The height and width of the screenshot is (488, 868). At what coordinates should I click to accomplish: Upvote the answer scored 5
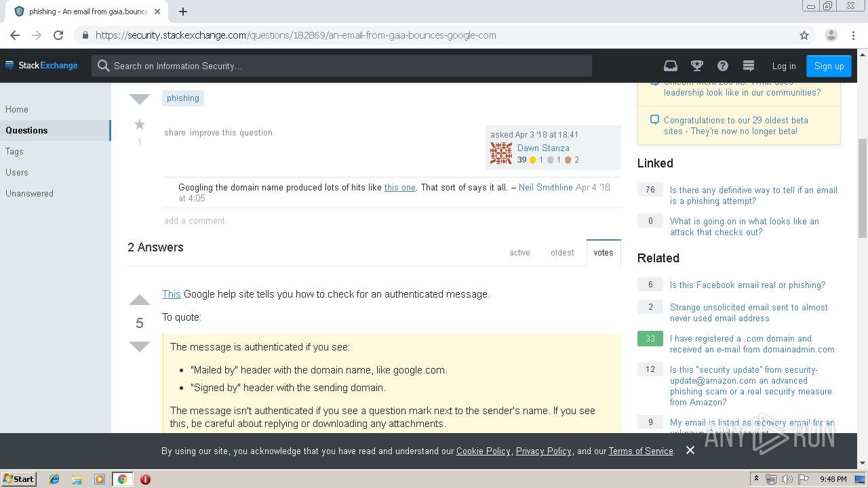140,300
